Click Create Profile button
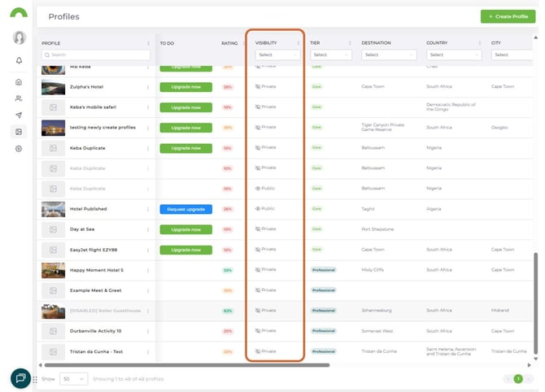Viewport: 545px width, 392px height. [508, 16]
